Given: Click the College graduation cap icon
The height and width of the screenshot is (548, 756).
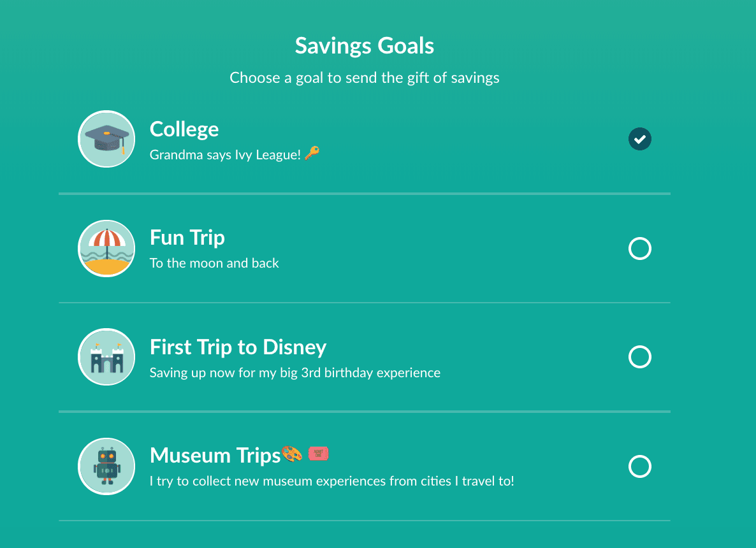Looking at the screenshot, I should (x=106, y=139).
